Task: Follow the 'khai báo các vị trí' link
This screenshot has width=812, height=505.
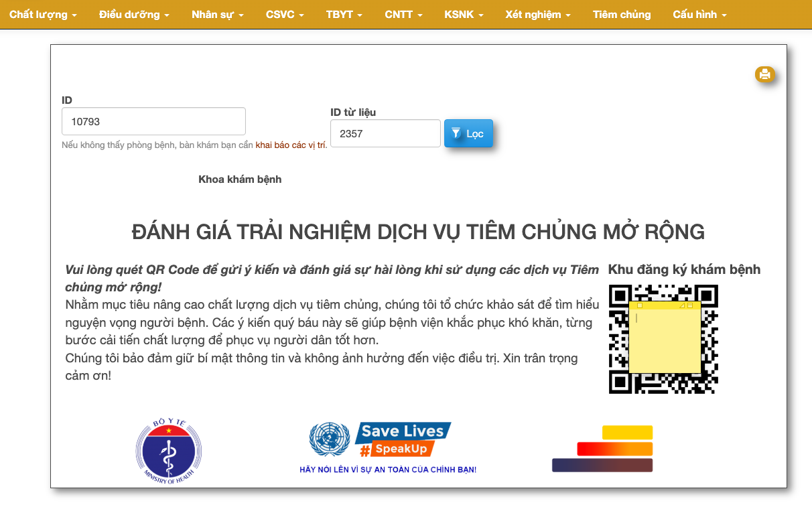Action: tap(291, 145)
